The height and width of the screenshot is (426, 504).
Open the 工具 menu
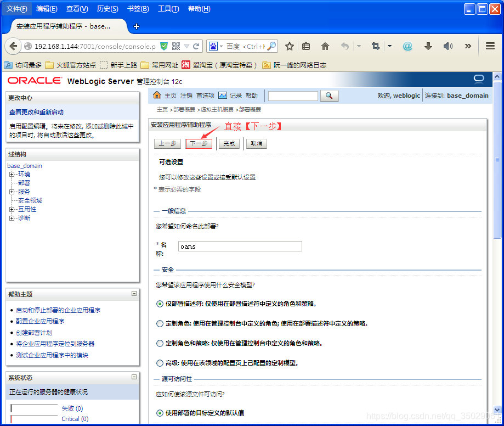168,9
